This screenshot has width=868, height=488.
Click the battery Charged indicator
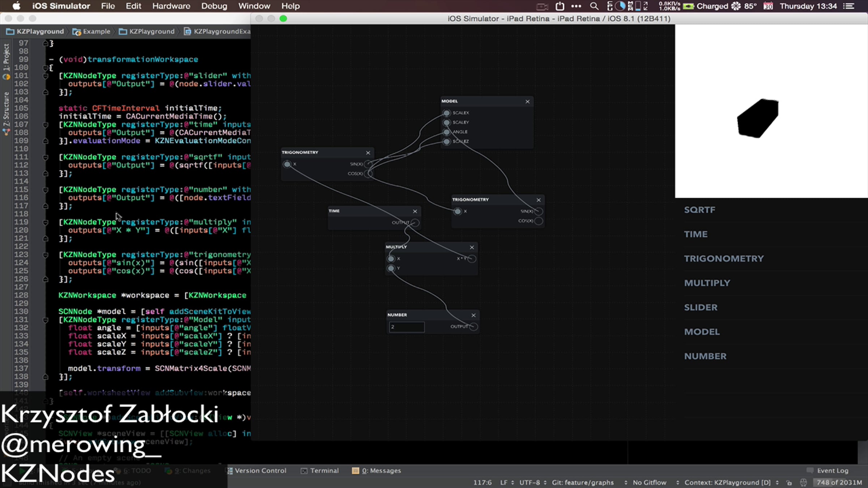705,6
